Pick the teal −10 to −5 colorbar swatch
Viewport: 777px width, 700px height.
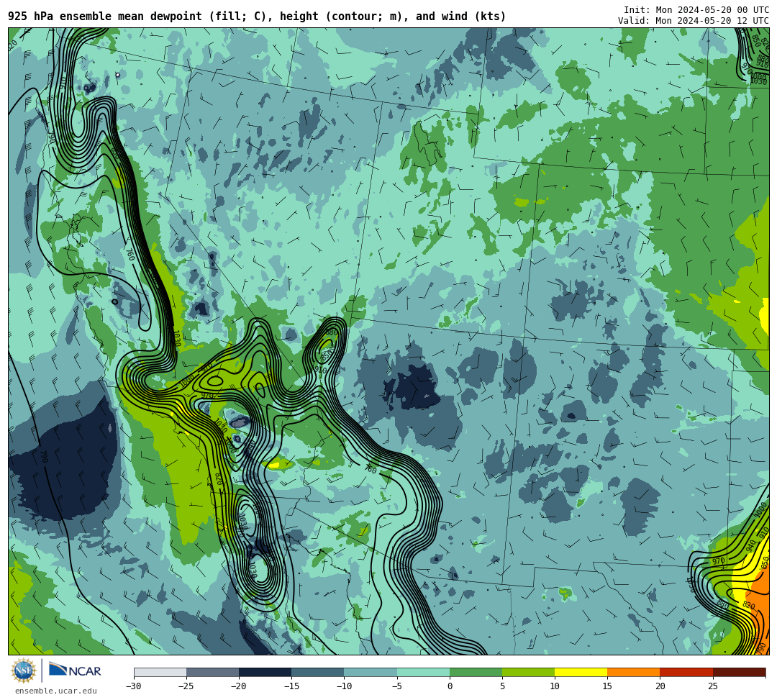[x=371, y=672]
